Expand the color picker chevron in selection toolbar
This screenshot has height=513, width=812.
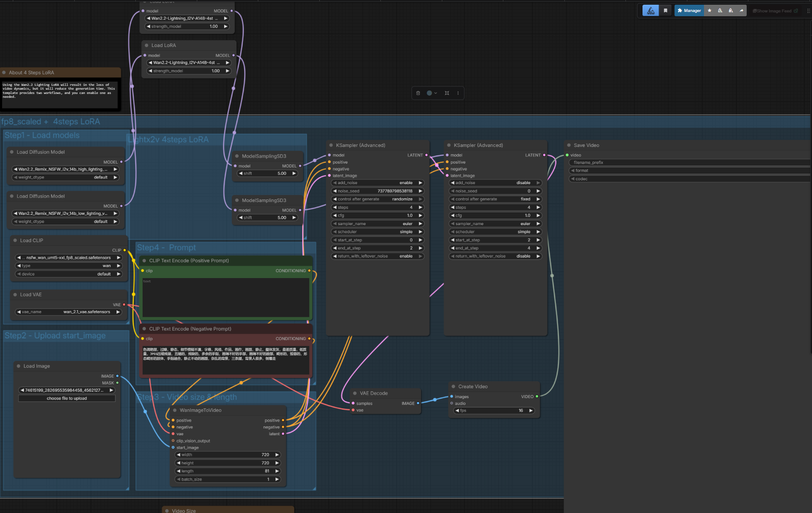coord(435,93)
